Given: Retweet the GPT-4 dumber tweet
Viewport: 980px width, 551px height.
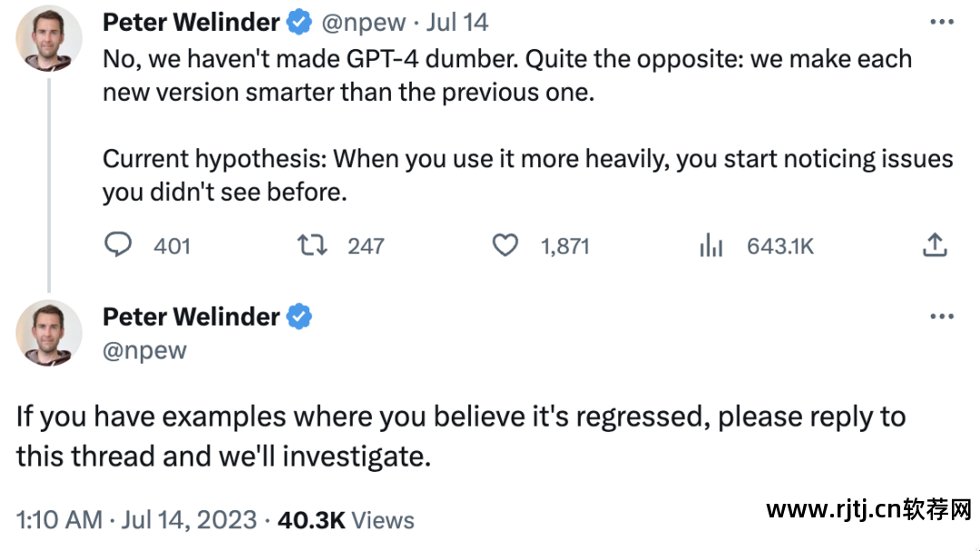Looking at the screenshot, I should click(312, 245).
